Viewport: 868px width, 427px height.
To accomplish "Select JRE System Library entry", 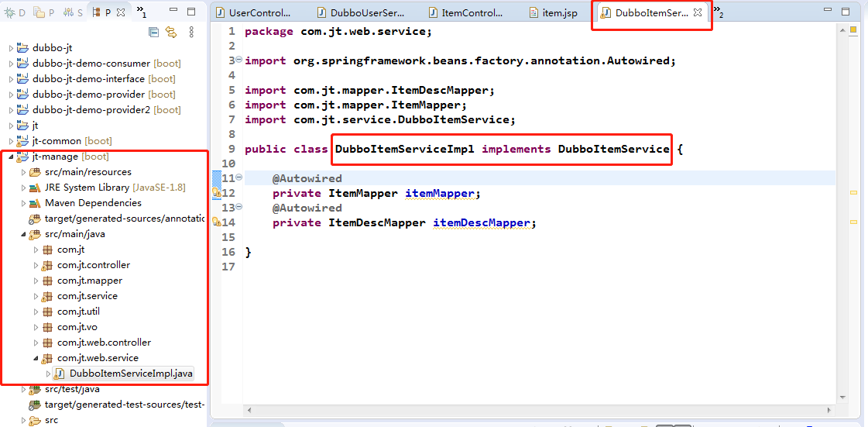I will 115,188.
